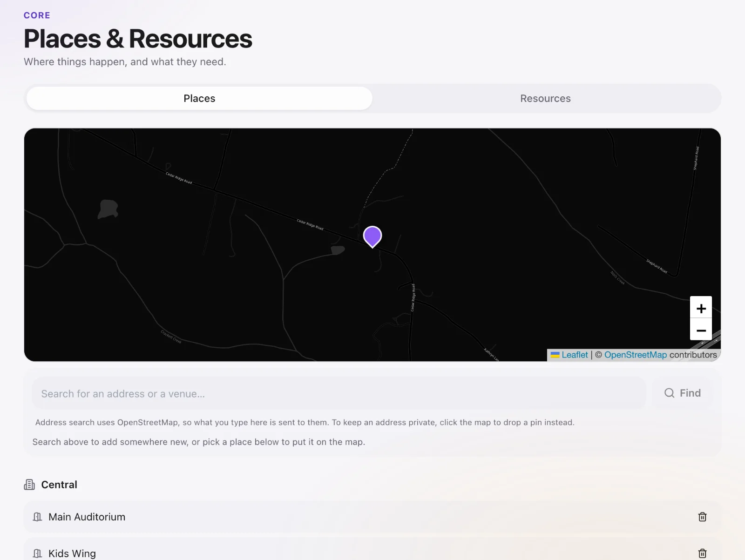
Task: Click the Find search button
Action: click(682, 393)
